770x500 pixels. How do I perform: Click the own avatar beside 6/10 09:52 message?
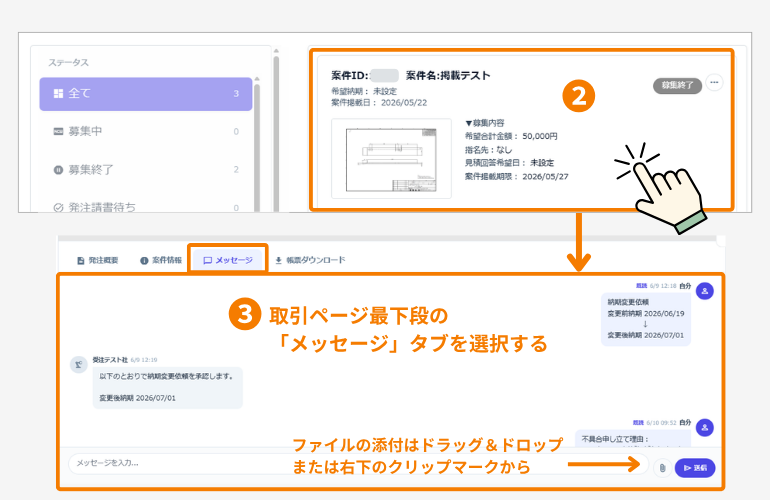pos(705,427)
